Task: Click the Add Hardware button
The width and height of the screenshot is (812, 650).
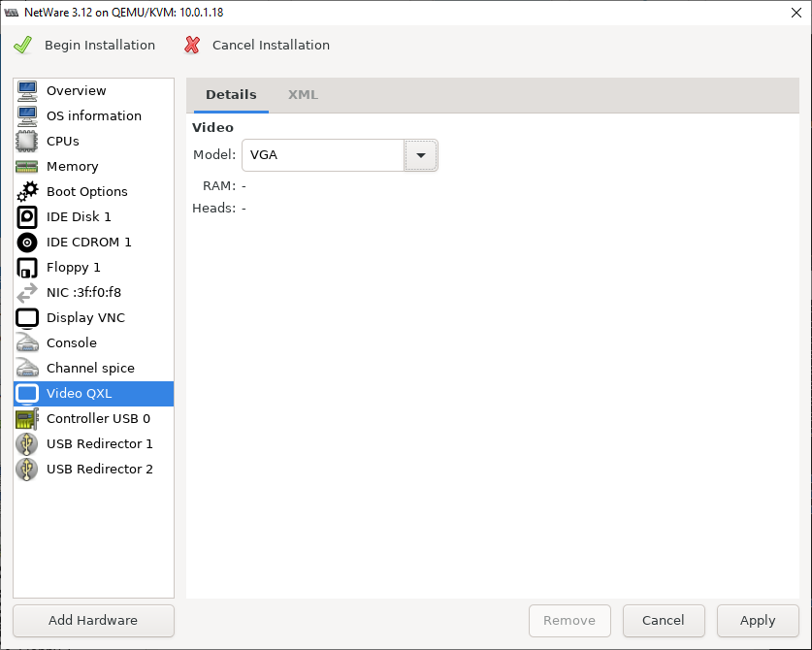Action: coord(93,621)
